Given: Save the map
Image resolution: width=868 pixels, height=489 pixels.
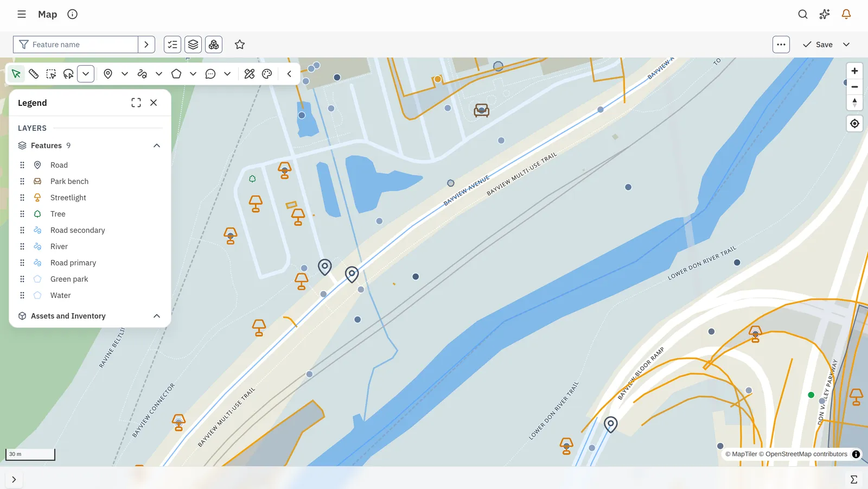Looking at the screenshot, I should [x=818, y=45].
